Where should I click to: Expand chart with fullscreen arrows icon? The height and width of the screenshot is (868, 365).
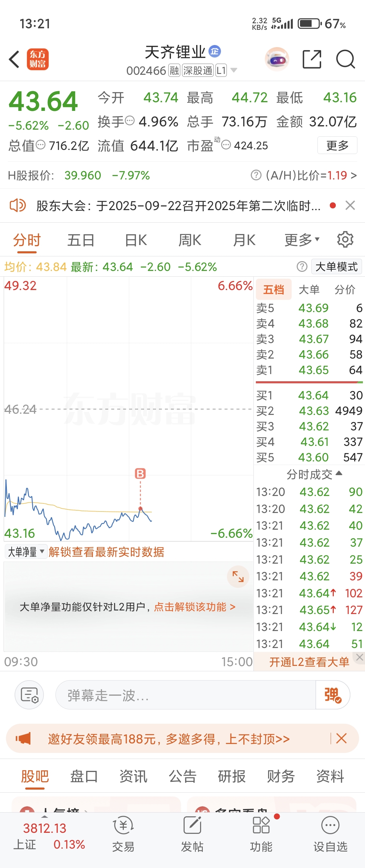click(238, 576)
